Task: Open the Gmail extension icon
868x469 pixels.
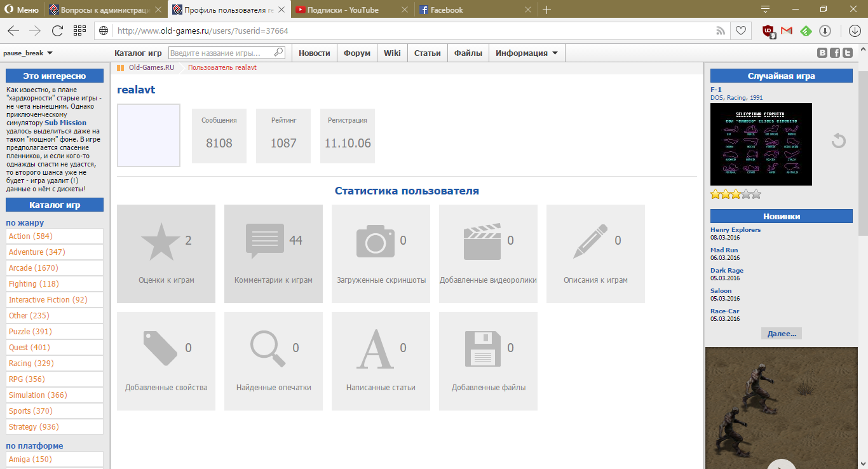Action: 787,31
